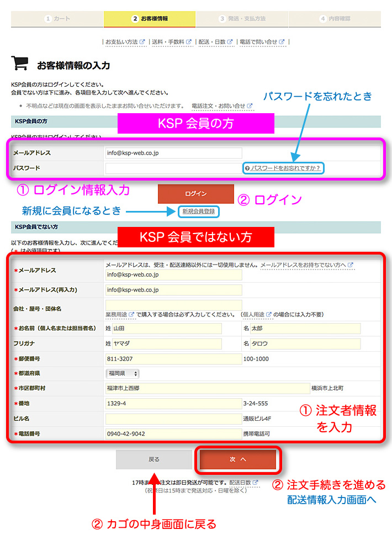The height and width of the screenshot is (540, 392).
Task: Open お支払い方法 link
Action: point(121,41)
